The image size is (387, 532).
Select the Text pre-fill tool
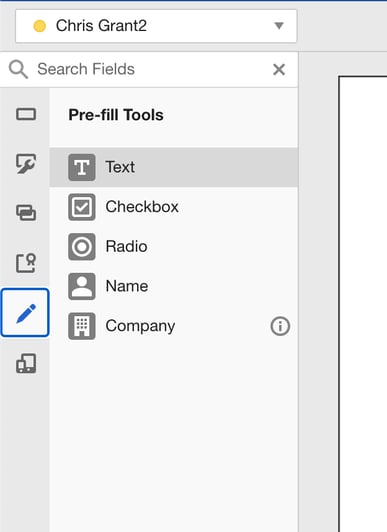point(174,167)
